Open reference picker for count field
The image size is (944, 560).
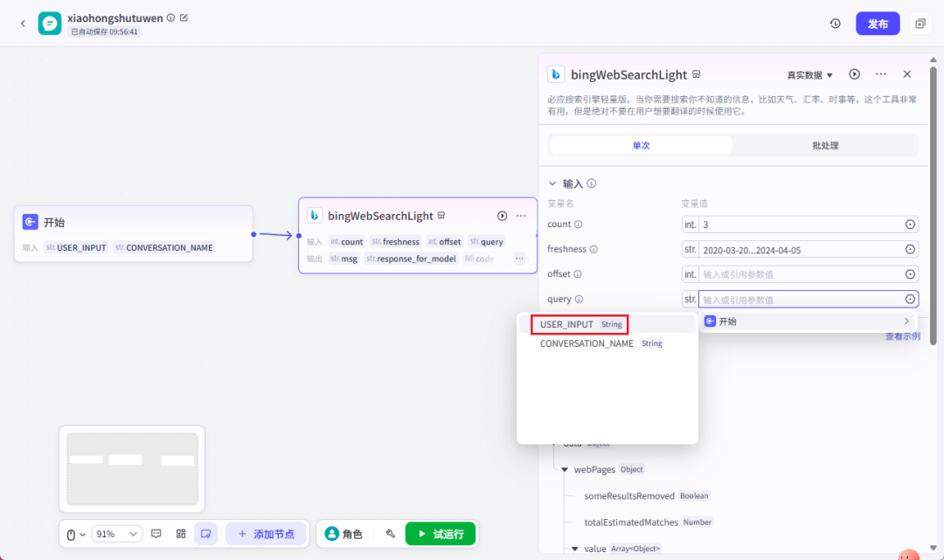pos(910,225)
